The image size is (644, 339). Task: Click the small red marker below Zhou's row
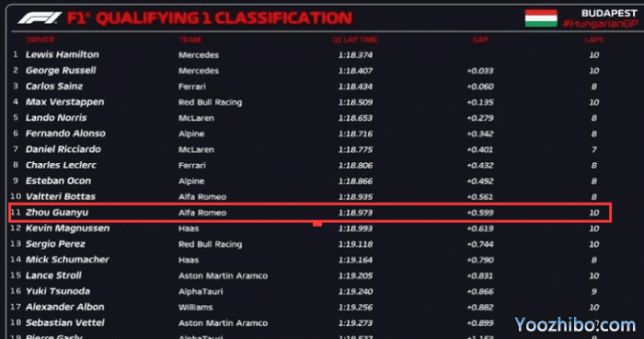[x=317, y=224]
